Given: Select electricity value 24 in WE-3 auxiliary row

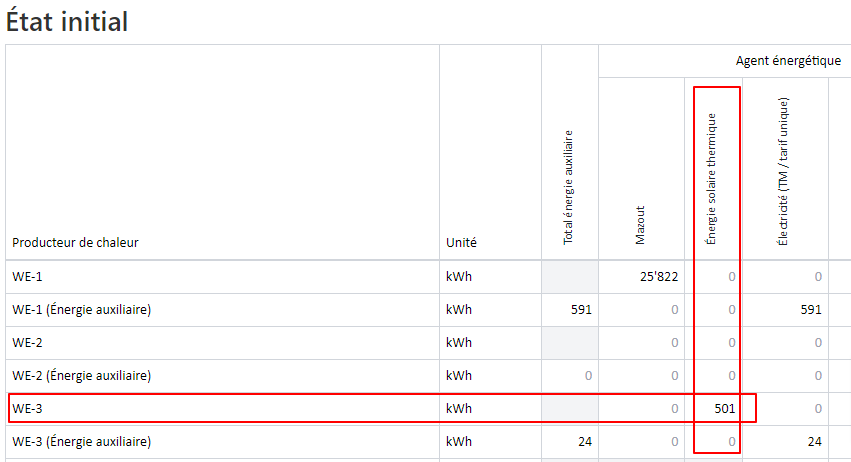Looking at the screenshot, I should tap(814, 442).
